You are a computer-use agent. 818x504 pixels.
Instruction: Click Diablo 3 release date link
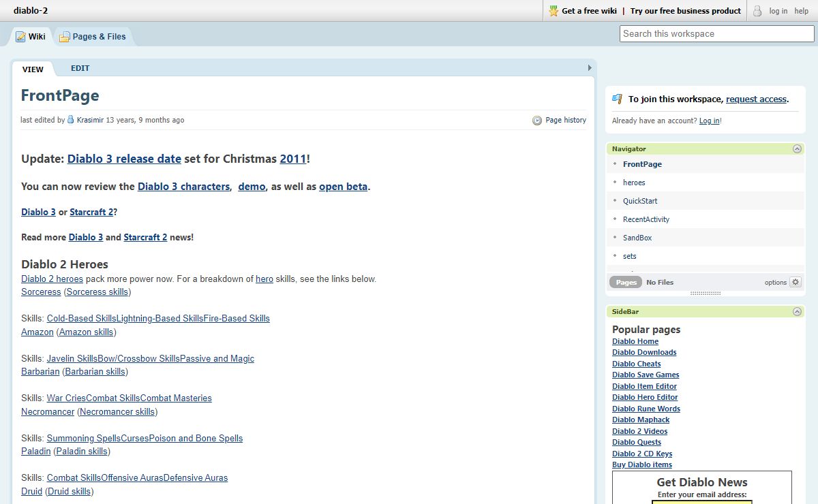pos(124,159)
